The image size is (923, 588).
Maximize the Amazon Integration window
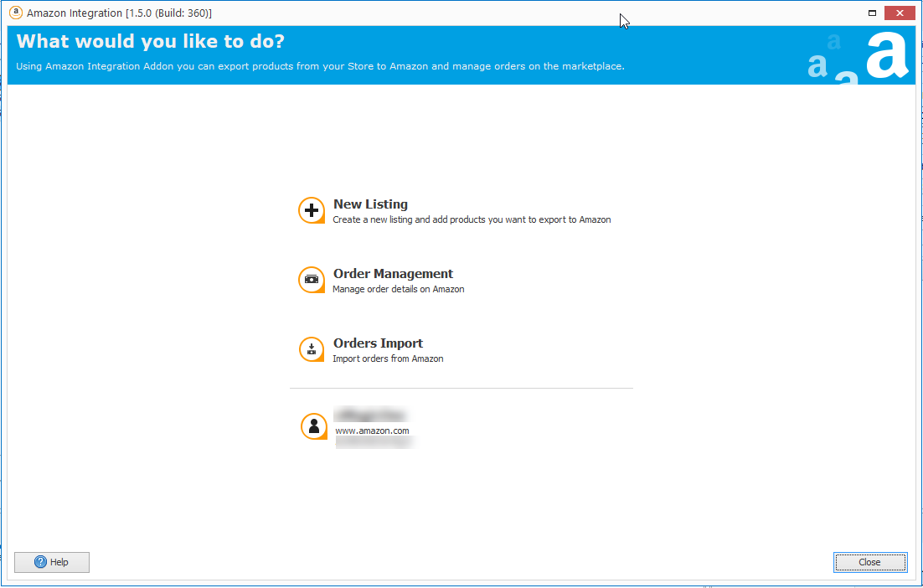click(872, 13)
